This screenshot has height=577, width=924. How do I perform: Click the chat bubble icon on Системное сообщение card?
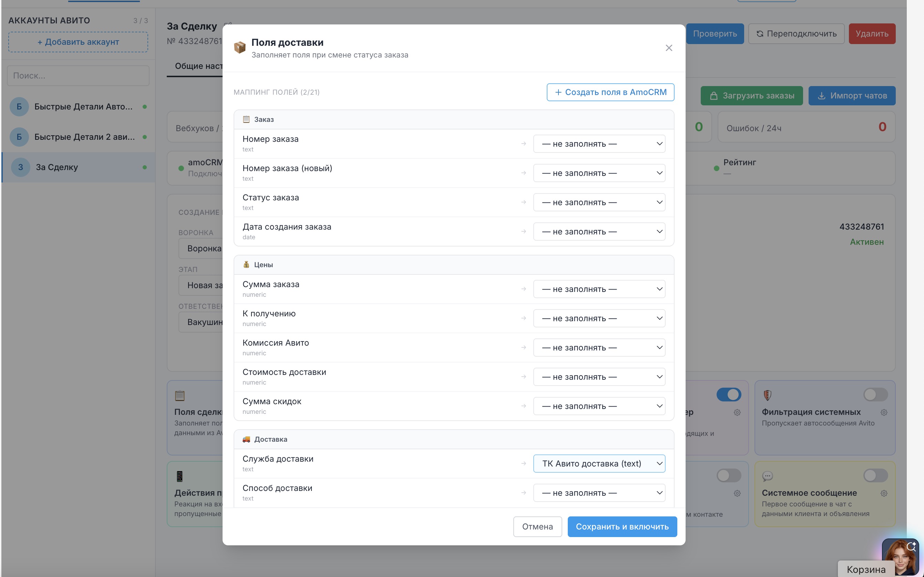tap(768, 476)
